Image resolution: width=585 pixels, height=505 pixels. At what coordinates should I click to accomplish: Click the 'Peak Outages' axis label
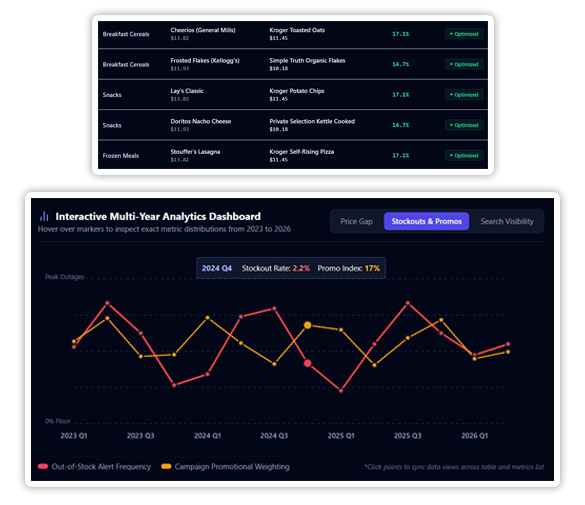coord(65,277)
